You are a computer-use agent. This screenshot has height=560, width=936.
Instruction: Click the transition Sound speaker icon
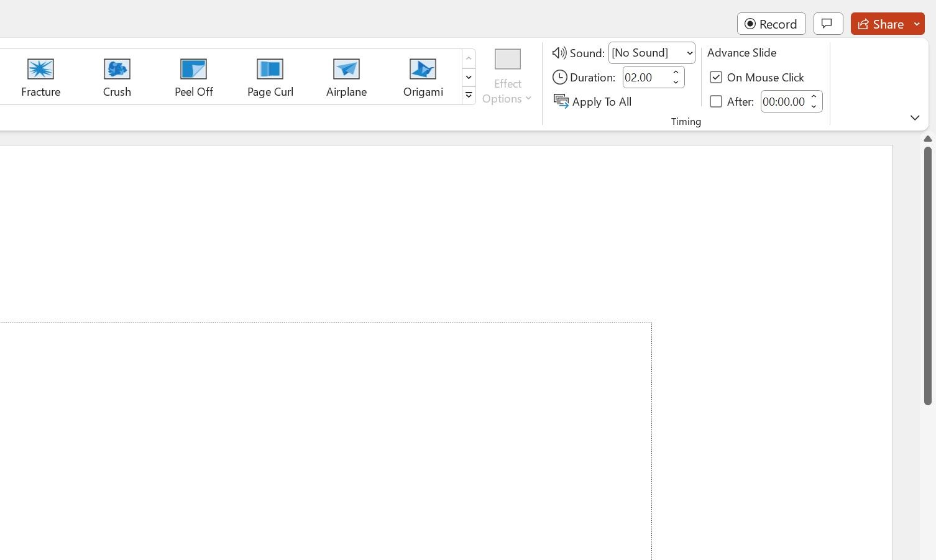559,53
